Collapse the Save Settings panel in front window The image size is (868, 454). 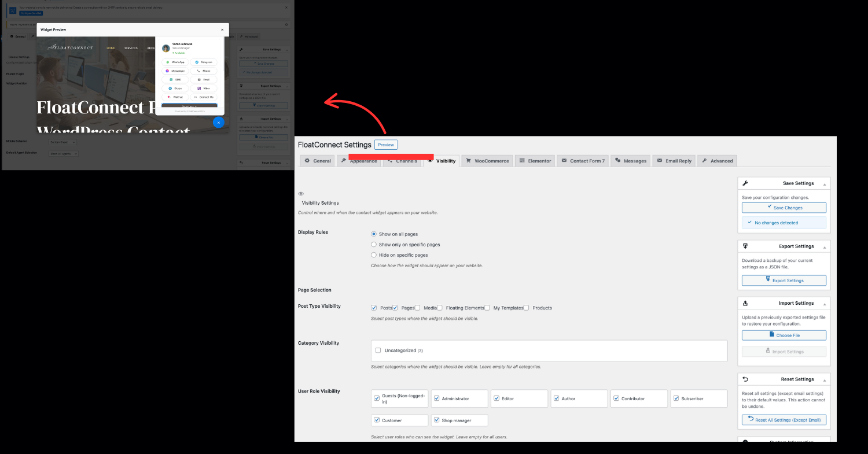[824, 184]
